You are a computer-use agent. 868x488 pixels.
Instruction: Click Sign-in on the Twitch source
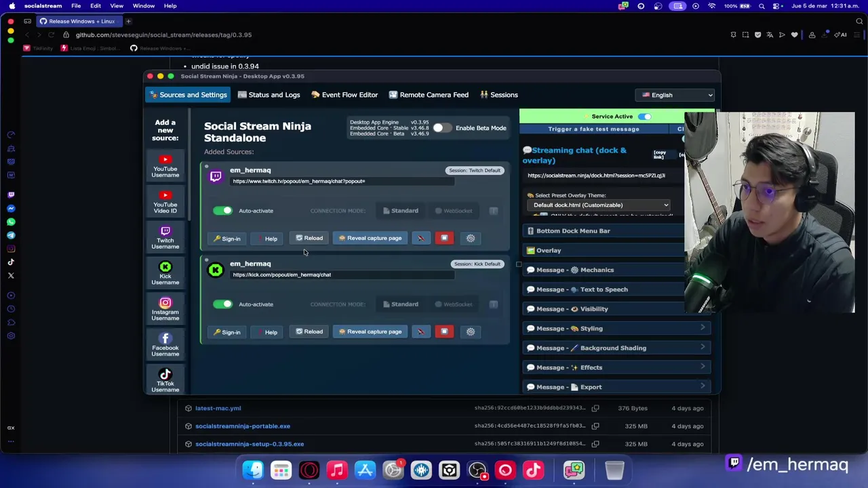point(226,239)
